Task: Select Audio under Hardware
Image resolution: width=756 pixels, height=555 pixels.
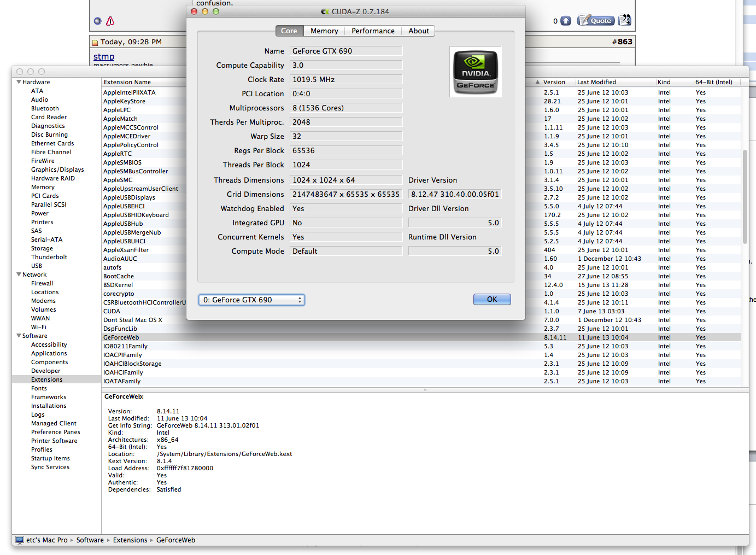Action: (39, 100)
